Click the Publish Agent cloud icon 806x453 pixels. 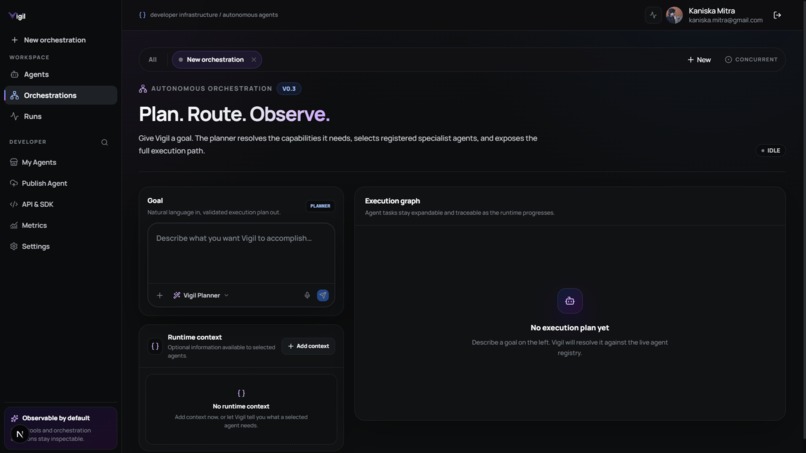[x=14, y=184]
